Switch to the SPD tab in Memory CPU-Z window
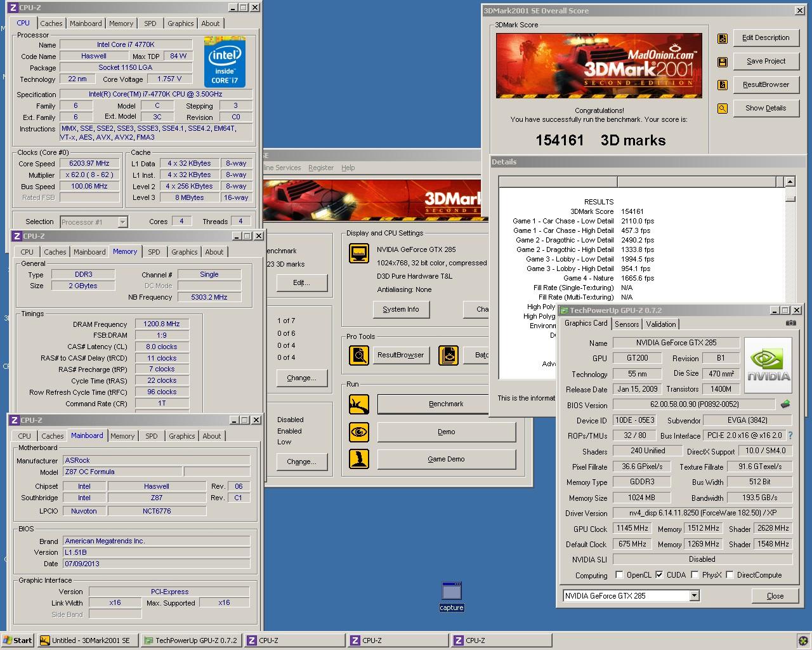 coord(154,252)
